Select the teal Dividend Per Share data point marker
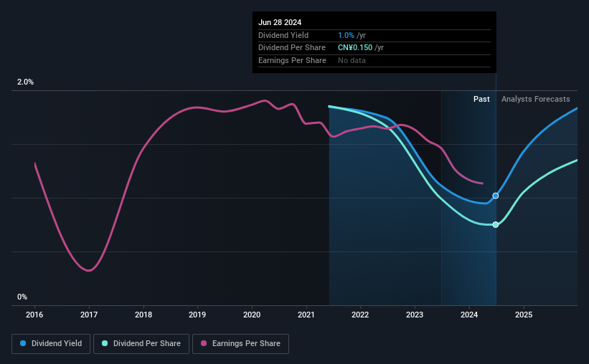 (496, 225)
